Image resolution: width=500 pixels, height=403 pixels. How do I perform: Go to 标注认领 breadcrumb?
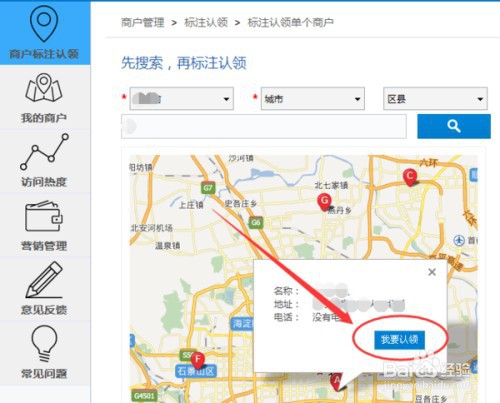(206, 23)
